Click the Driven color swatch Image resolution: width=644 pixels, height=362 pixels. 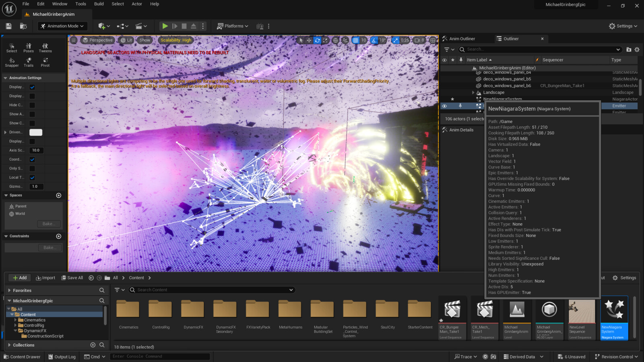pyautogui.click(x=36, y=132)
